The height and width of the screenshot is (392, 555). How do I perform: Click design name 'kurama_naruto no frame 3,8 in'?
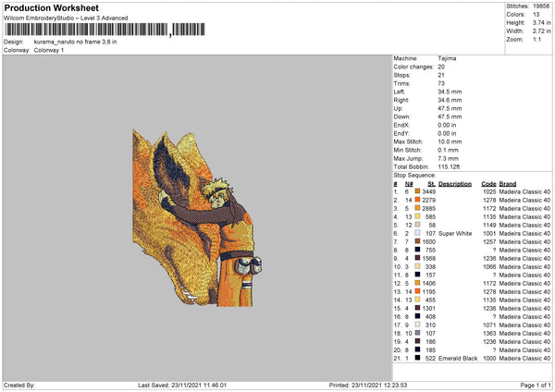point(76,42)
